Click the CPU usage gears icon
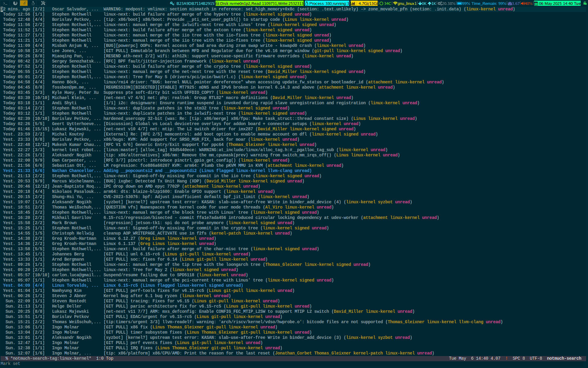The image size is (588, 368). click(x=440, y=4)
